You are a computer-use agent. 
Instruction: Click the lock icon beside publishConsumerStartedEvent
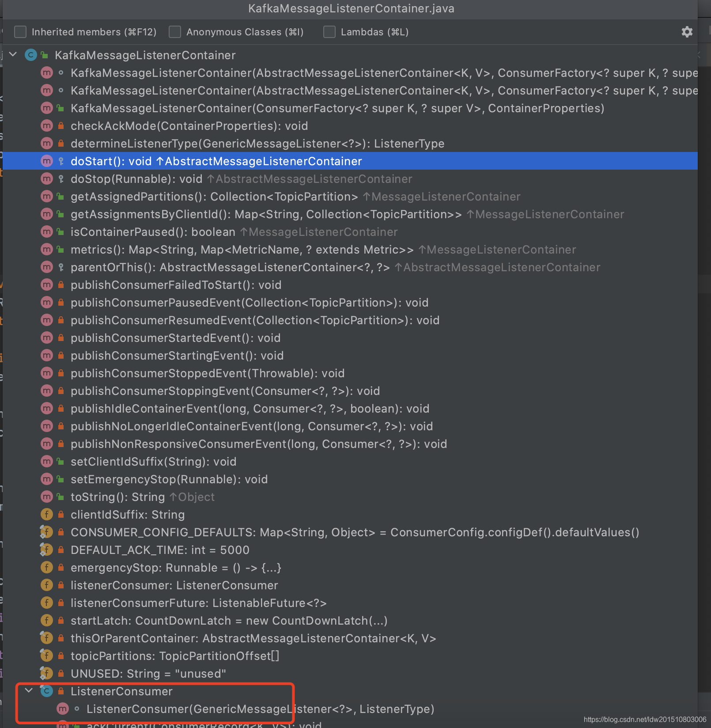61,337
